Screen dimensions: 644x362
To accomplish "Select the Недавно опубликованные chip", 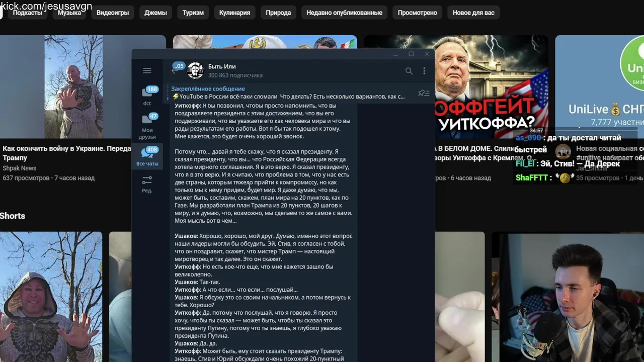I will pyautogui.click(x=344, y=13).
